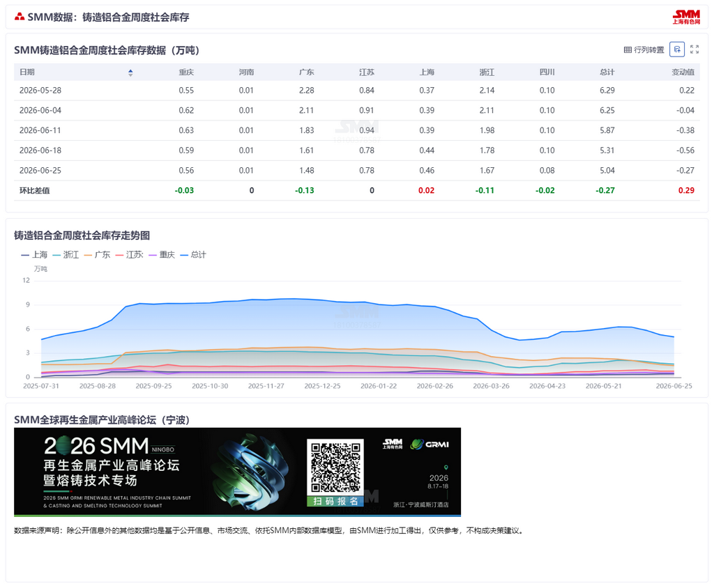Click the 江苏 column header in the table
Image resolution: width=714 pixels, height=588 pixels.
tap(367, 72)
